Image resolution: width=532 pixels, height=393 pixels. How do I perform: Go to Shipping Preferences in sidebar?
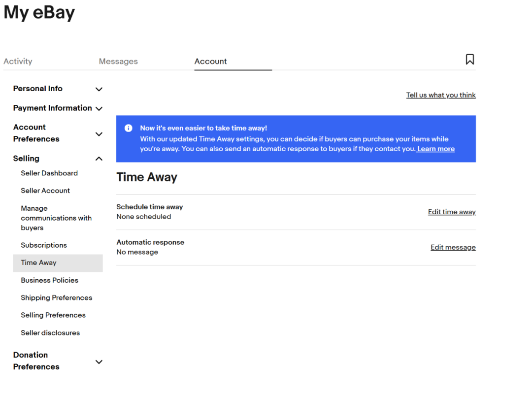click(x=56, y=298)
